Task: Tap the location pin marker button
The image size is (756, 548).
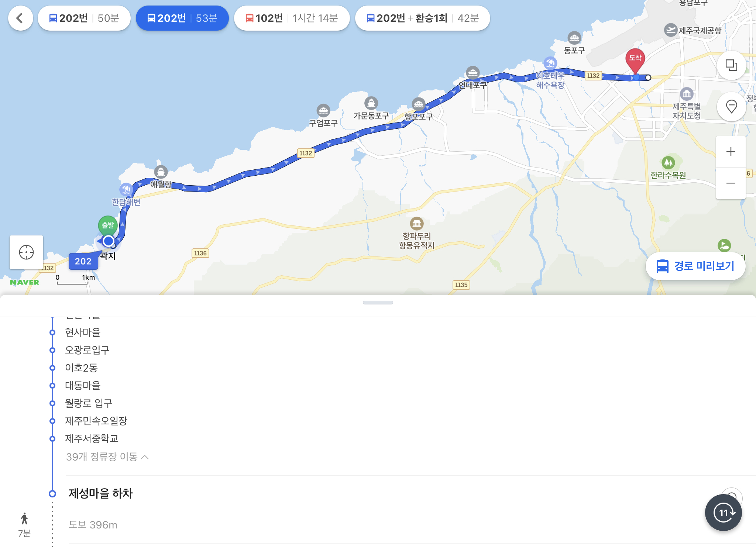Action: pyautogui.click(x=731, y=107)
